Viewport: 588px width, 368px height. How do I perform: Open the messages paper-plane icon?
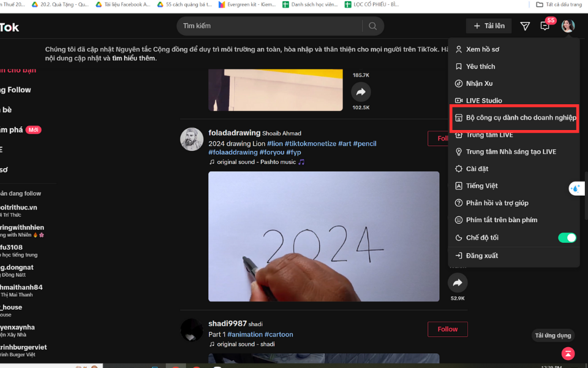click(x=525, y=26)
